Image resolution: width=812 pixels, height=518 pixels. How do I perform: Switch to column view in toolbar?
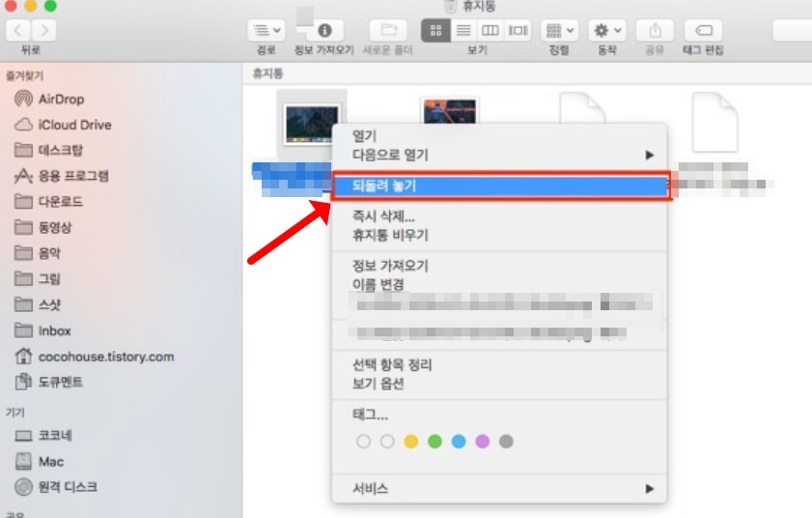(x=490, y=30)
